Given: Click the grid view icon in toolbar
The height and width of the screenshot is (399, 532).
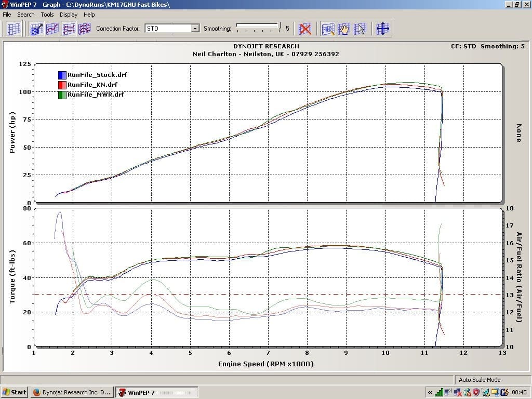Looking at the screenshot, I should (x=14, y=29).
